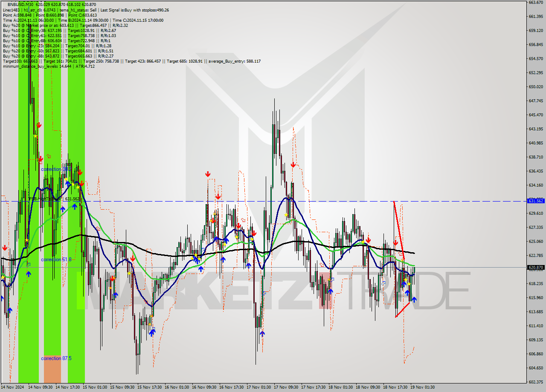Click the 602.375 price axis label
Image resolution: width=546 pixels, height=392 pixels.
(x=535, y=382)
